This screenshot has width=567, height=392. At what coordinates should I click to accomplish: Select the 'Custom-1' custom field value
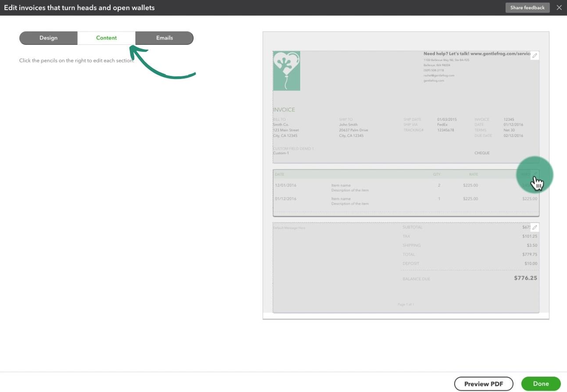281,153
